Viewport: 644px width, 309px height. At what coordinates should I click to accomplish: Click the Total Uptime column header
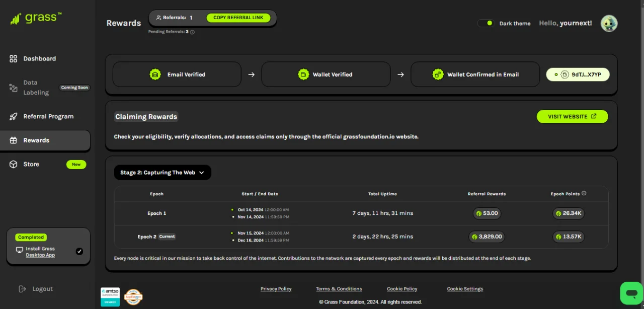(x=382, y=194)
